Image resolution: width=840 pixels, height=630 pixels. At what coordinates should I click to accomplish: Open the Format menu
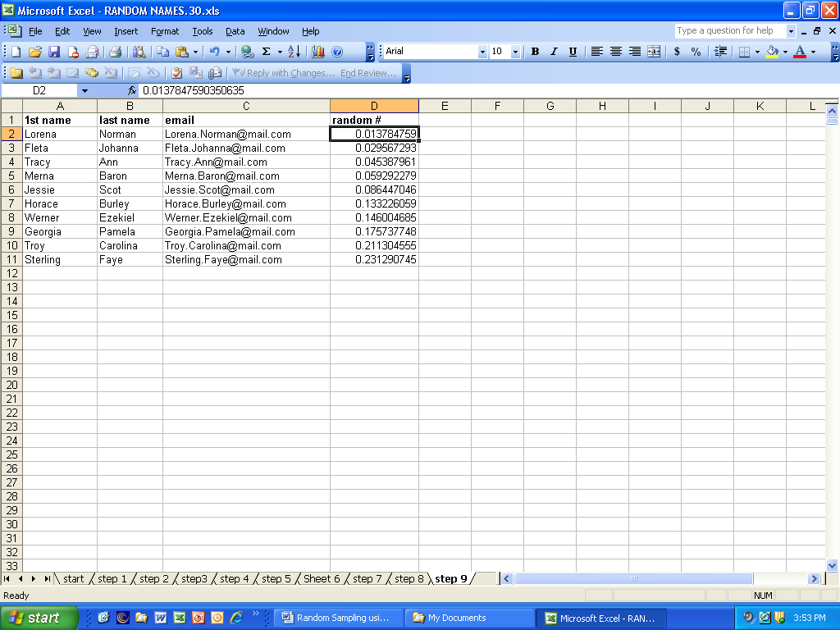pyautogui.click(x=164, y=31)
